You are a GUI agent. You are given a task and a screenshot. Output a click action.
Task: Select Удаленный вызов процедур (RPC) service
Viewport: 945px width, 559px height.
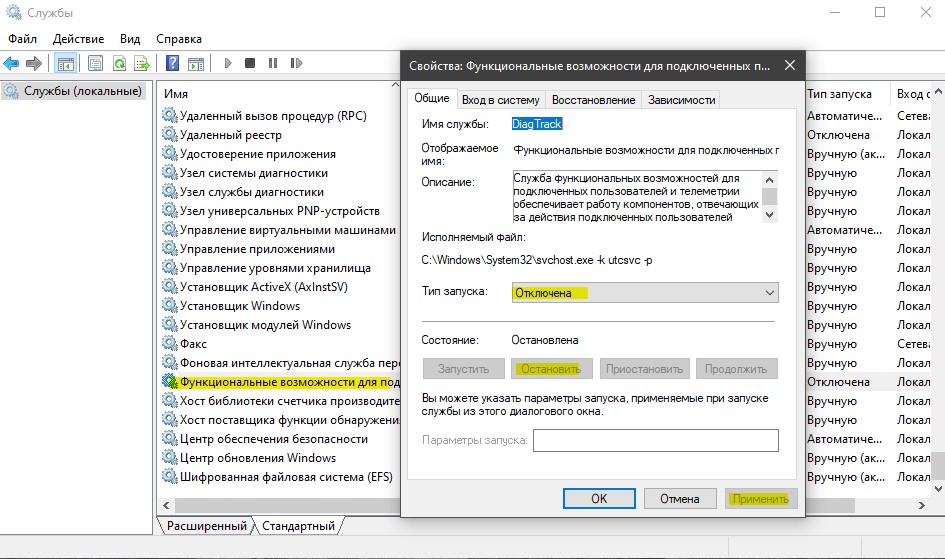coord(272,116)
